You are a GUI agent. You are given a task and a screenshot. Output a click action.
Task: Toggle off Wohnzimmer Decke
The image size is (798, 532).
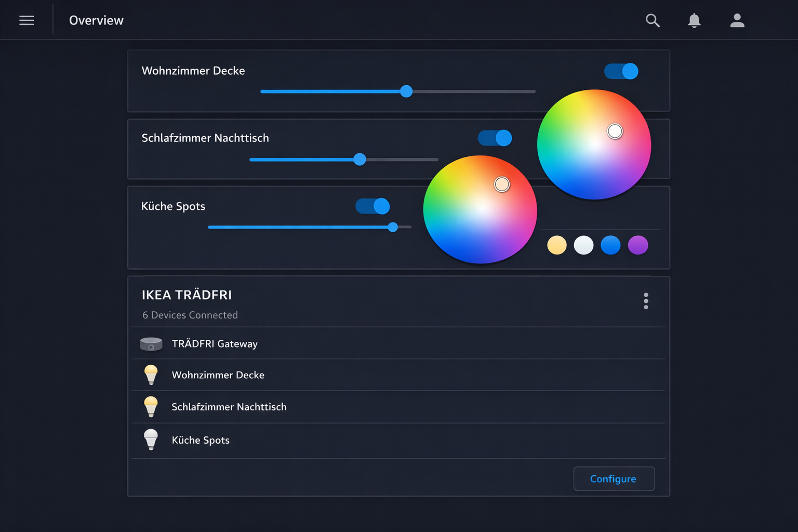tap(621, 71)
